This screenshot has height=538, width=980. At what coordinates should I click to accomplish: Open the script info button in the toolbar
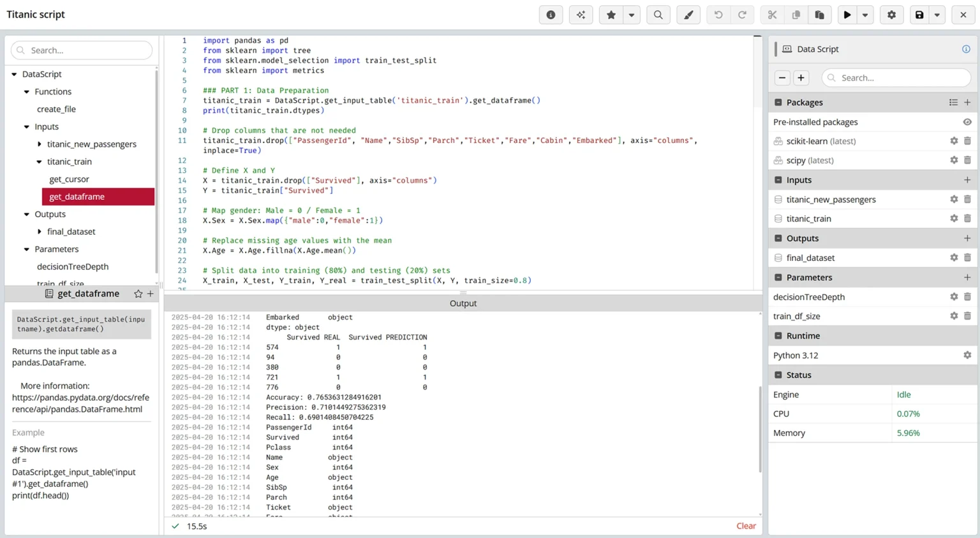551,15
